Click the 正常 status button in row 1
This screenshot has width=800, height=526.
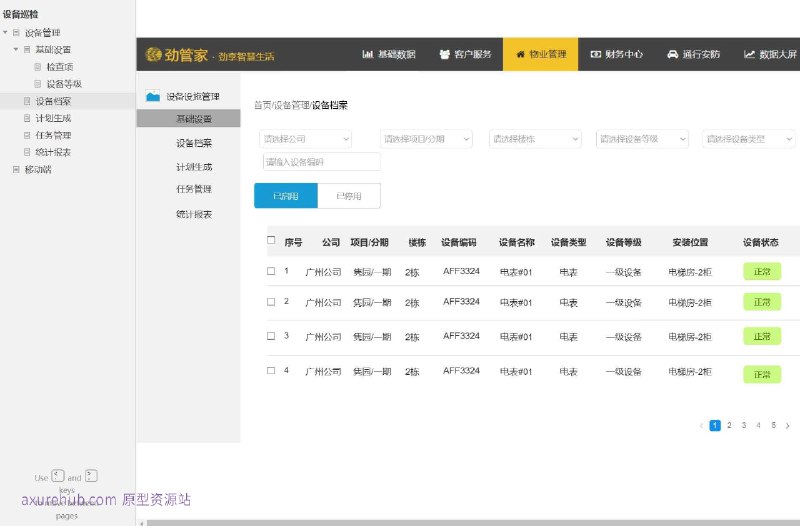(762, 271)
